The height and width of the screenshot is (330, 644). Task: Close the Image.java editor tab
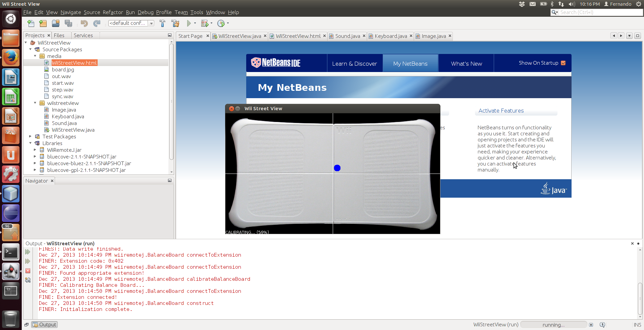tap(450, 36)
